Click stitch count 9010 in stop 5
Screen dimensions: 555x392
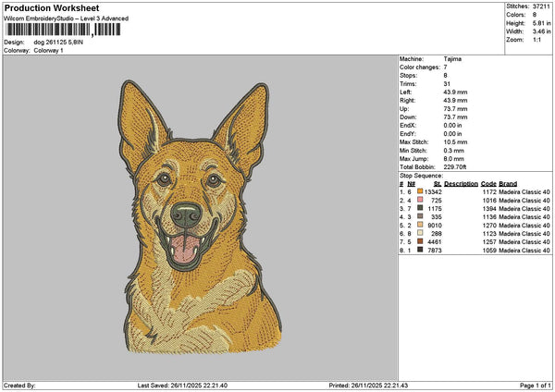coord(435,226)
